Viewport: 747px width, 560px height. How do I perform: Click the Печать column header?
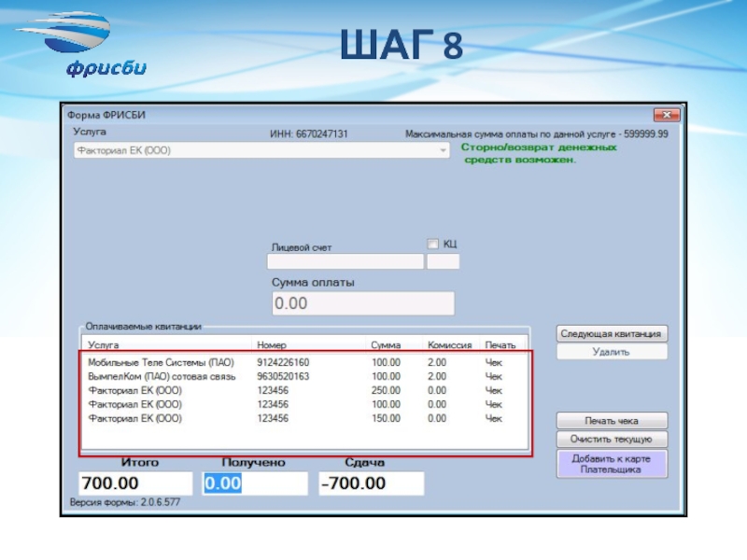pos(500,344)
